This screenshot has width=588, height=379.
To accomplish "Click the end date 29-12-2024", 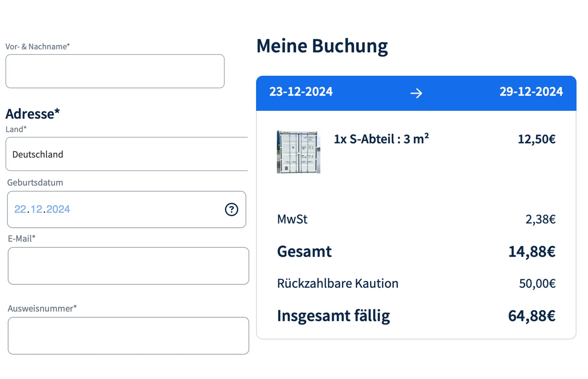I will (531, 92).
